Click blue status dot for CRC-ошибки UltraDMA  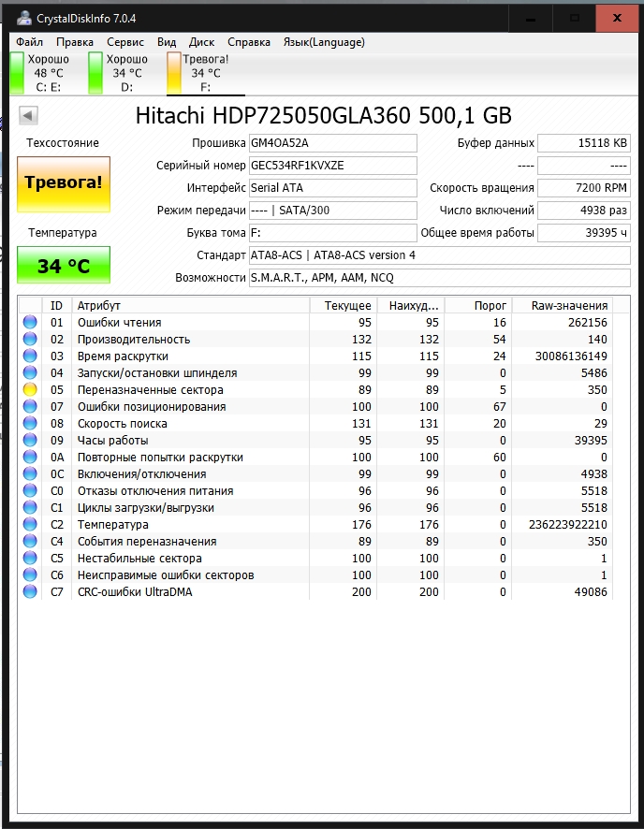point(30,592)
